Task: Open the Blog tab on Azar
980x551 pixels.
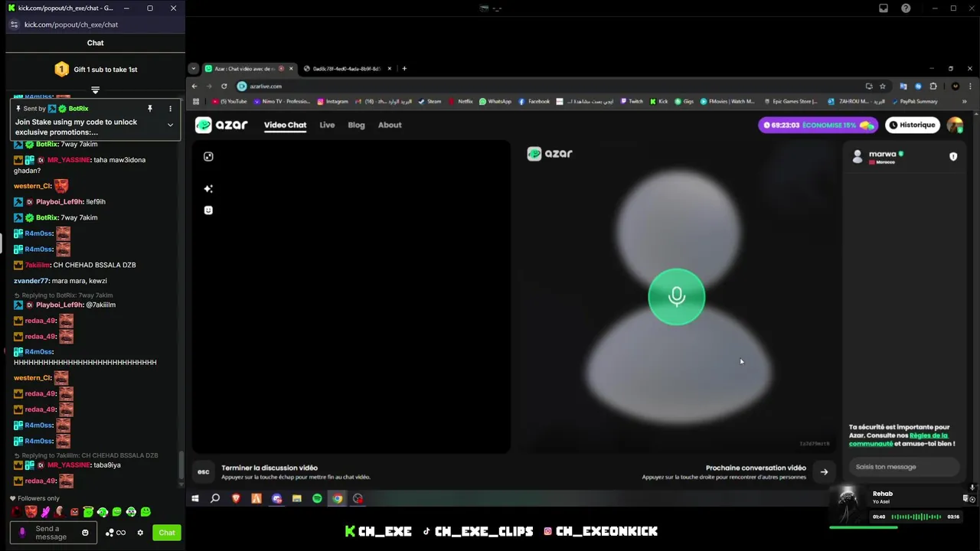Action: coord(356,125)
